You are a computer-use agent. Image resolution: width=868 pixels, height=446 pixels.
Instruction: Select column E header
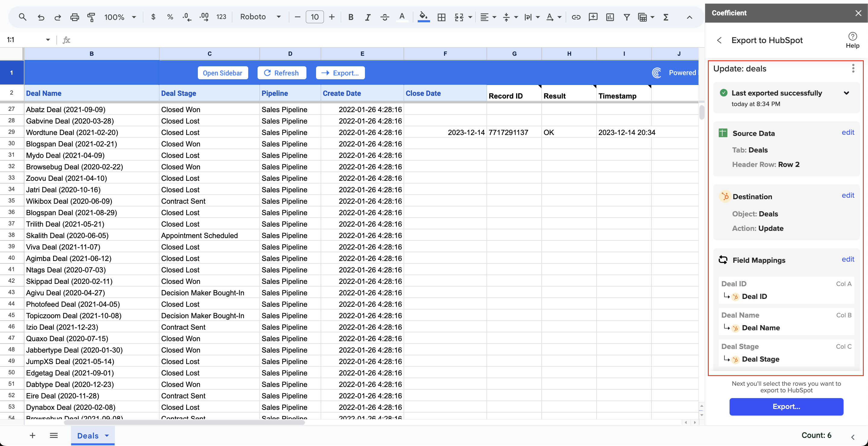click(x=362, y=54)
